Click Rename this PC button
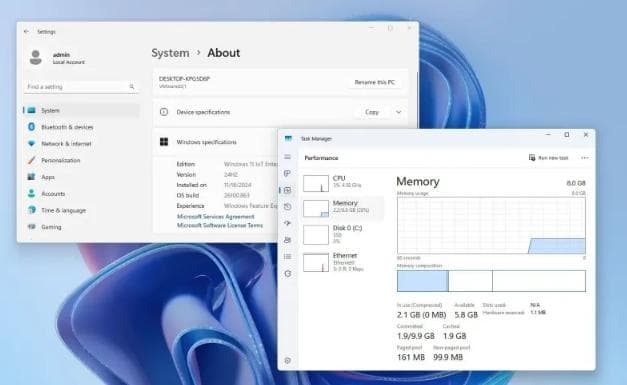Screen dimensions: 627x385 click(x=375, y=82)
